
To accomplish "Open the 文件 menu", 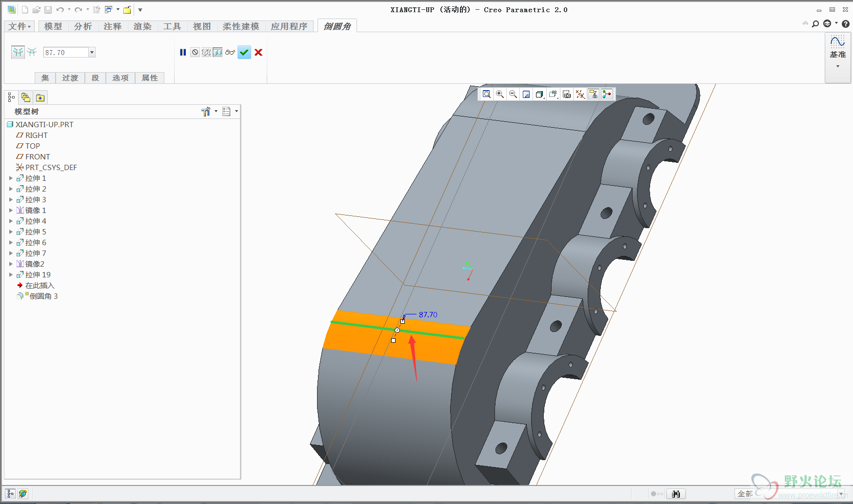I will pos(20,26).
